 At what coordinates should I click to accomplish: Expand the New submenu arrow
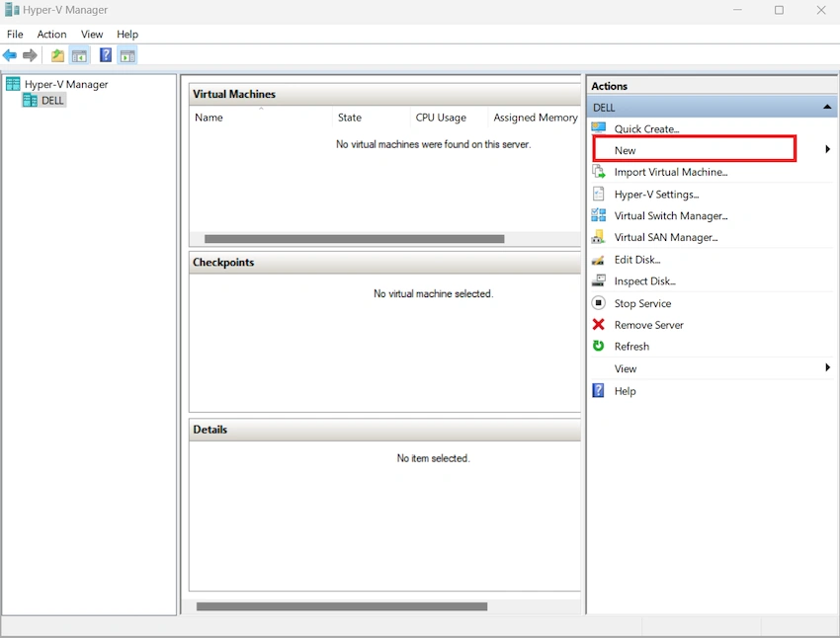[x=828, y=149]
